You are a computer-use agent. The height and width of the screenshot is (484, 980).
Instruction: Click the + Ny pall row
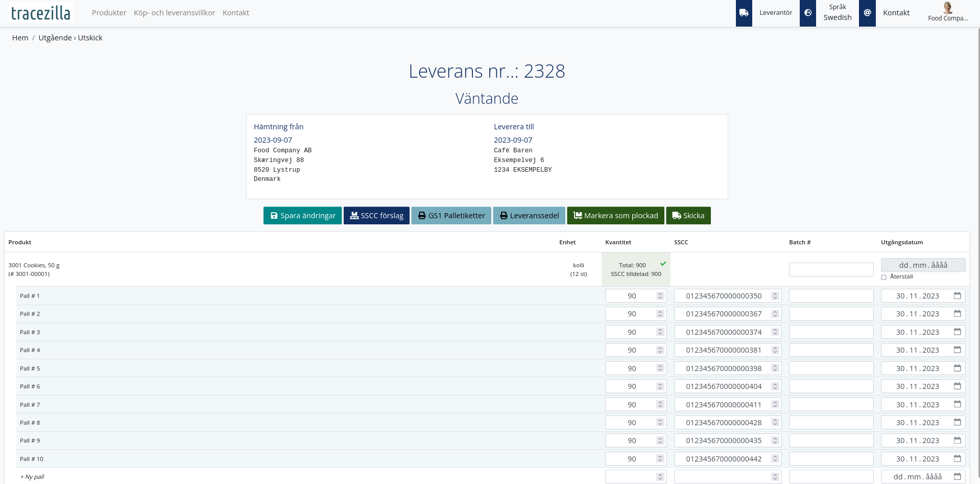coord(31,476)
